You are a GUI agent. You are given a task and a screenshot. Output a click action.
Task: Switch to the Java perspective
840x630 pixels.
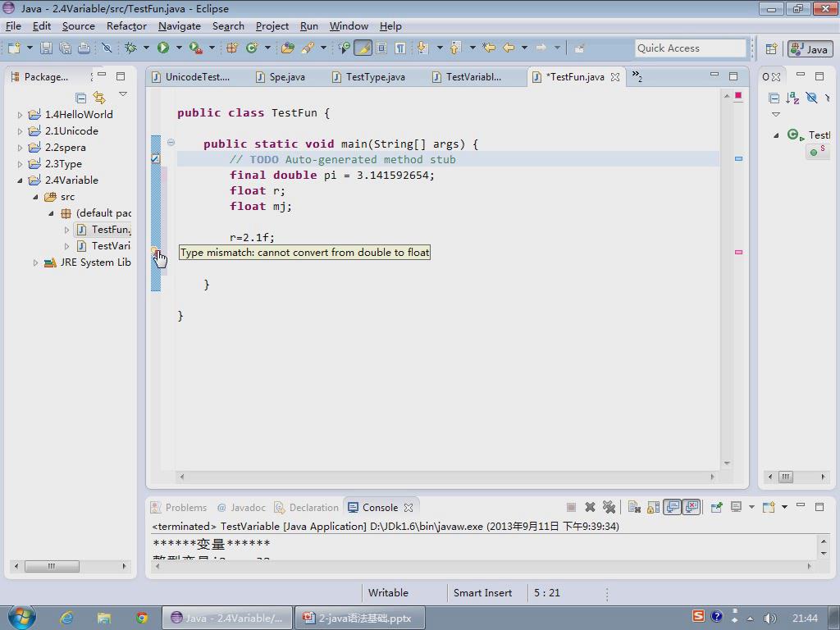point(810,49)
